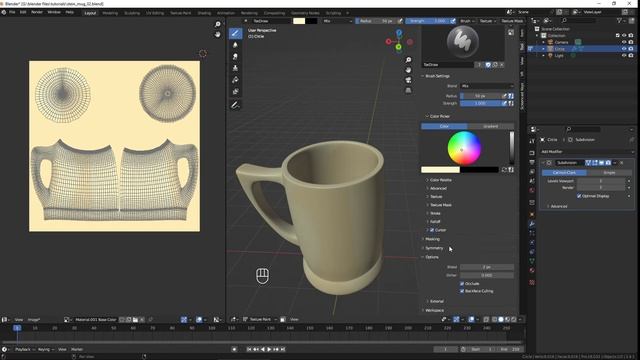
Task: Select the Mask tool in viewport toolbar
Action: point(235,92)
